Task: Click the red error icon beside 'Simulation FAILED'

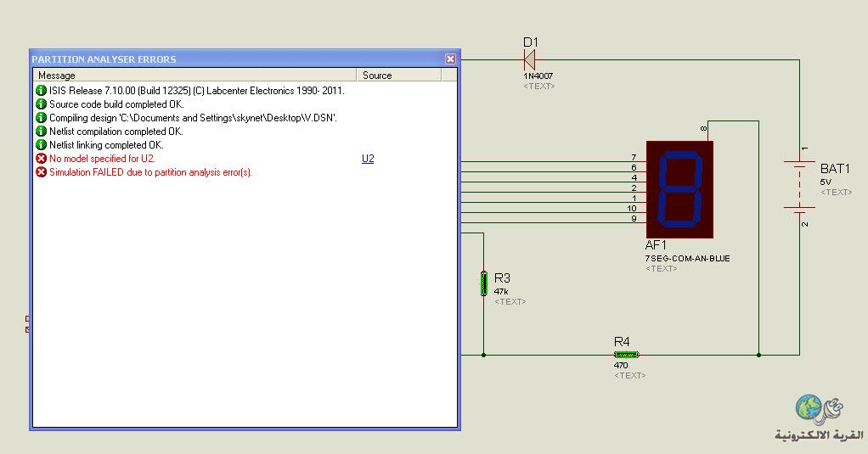Action: point(41,172)
